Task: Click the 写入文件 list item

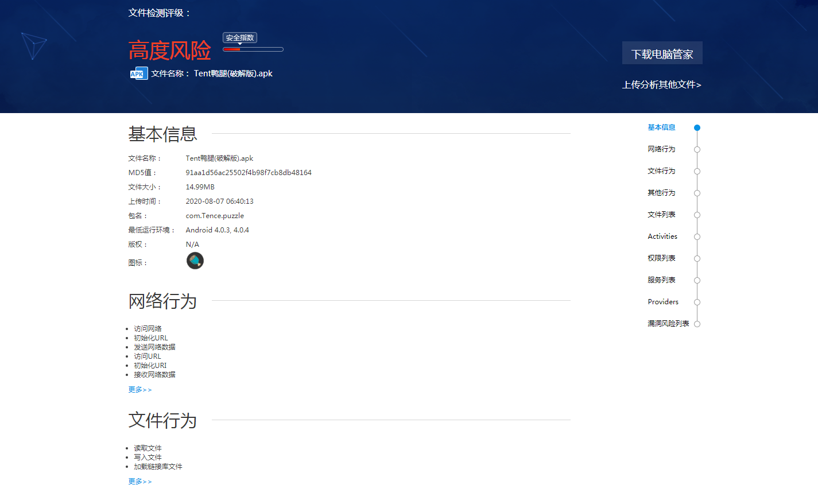Action: point(148,458)
